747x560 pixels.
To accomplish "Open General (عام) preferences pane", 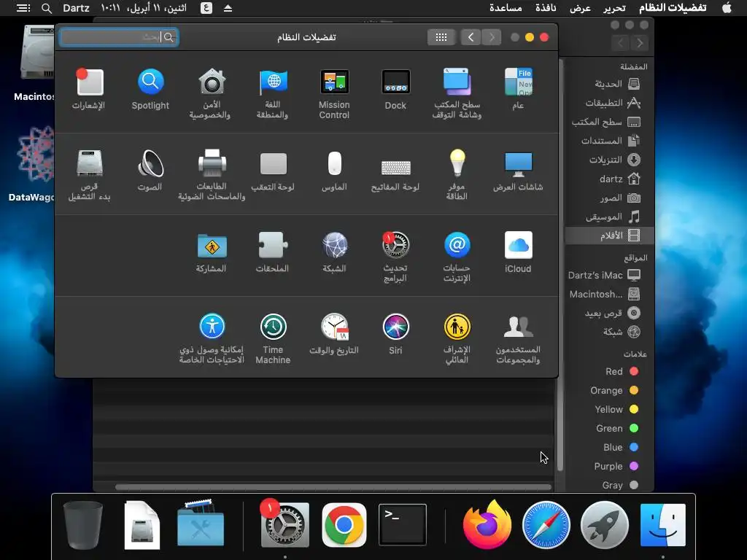I will pyautogui.click(x=519, y=90).
